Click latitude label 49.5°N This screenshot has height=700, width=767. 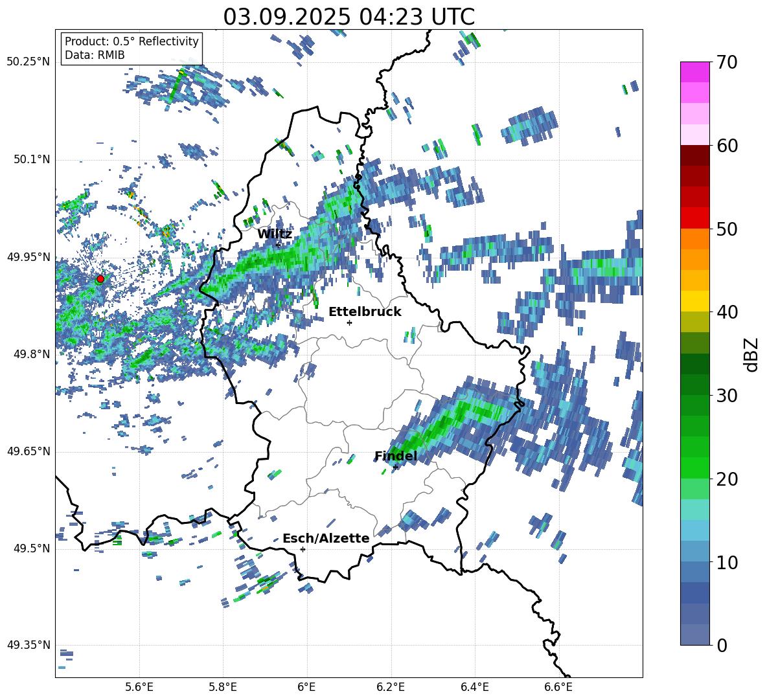[x=32, y=548]
